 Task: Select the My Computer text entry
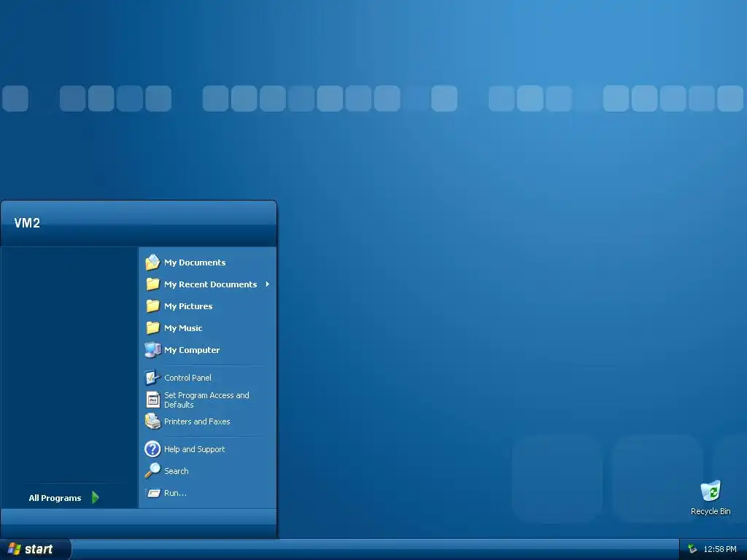(192, 350)
